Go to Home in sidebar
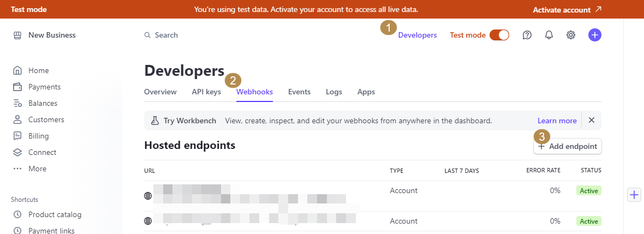The image size is (644, 234). coord(38,70)
